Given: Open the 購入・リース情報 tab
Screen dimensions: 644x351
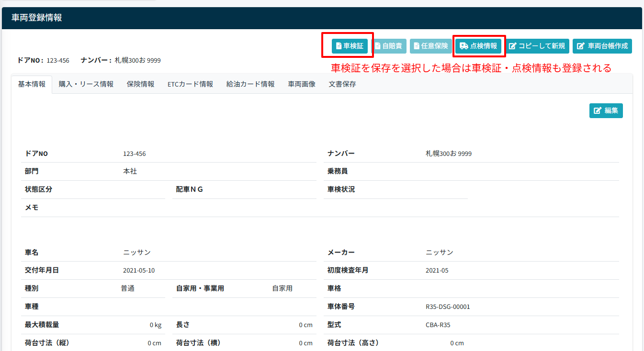Looking at the screenshot, I should [x=86, y=84].
